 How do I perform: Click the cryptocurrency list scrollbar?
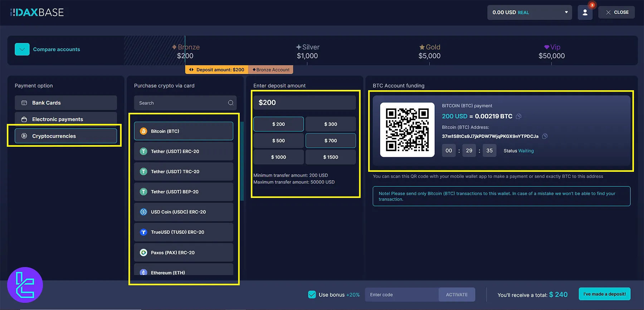click(242, 161)
